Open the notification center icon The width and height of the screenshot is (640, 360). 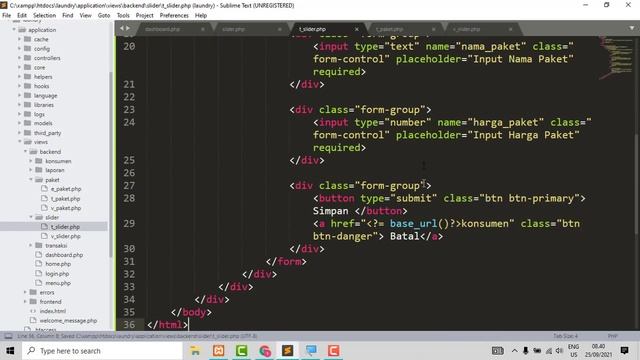coord(624,351)
